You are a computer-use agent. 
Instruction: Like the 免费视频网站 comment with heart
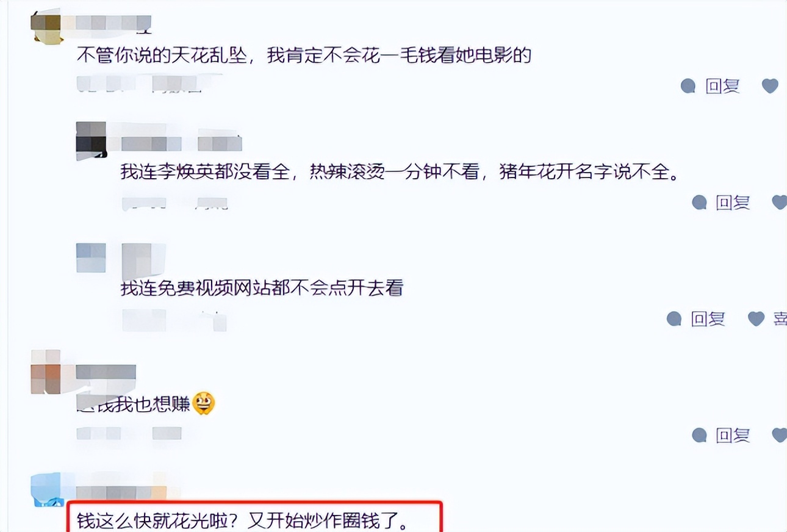point(756,318)
